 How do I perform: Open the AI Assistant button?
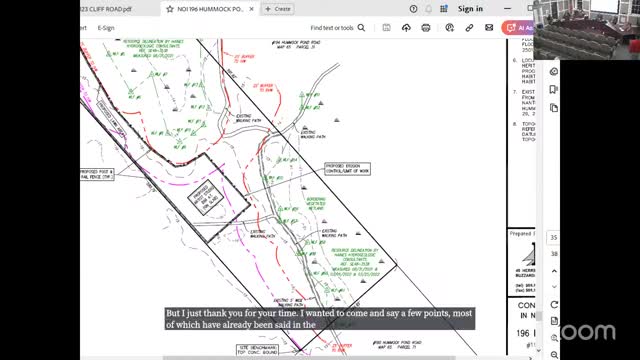click(518, 28)
